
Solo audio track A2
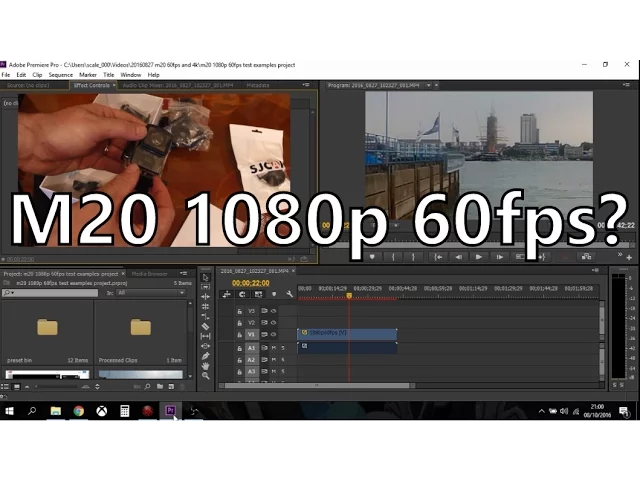[x=283, y=360]
